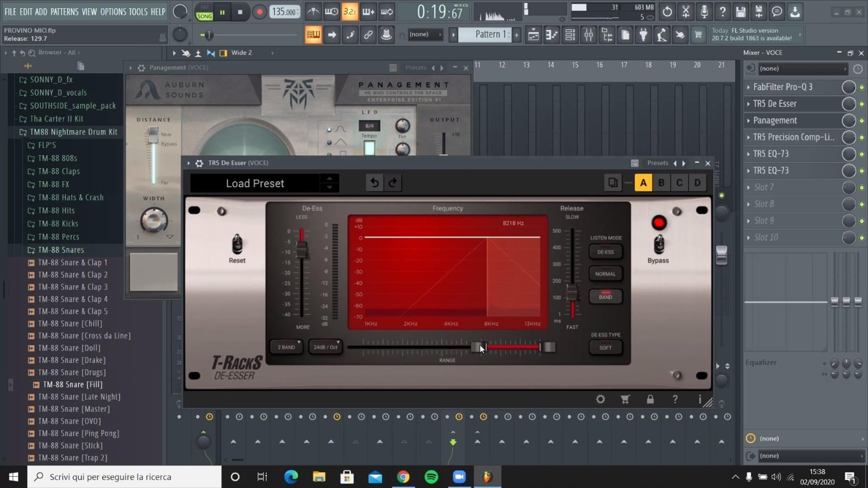
Task: Open the TOOLS menu
Action: point(138,12)
